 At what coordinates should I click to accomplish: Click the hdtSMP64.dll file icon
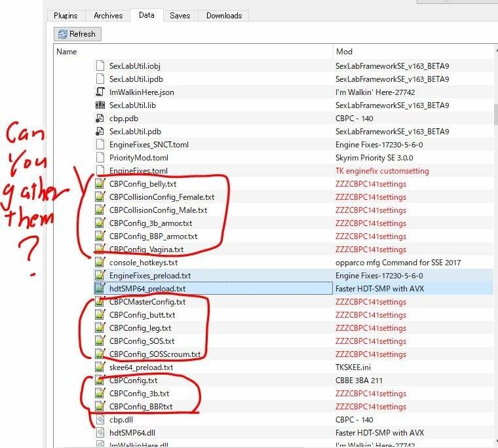click(x=100, y=432)
